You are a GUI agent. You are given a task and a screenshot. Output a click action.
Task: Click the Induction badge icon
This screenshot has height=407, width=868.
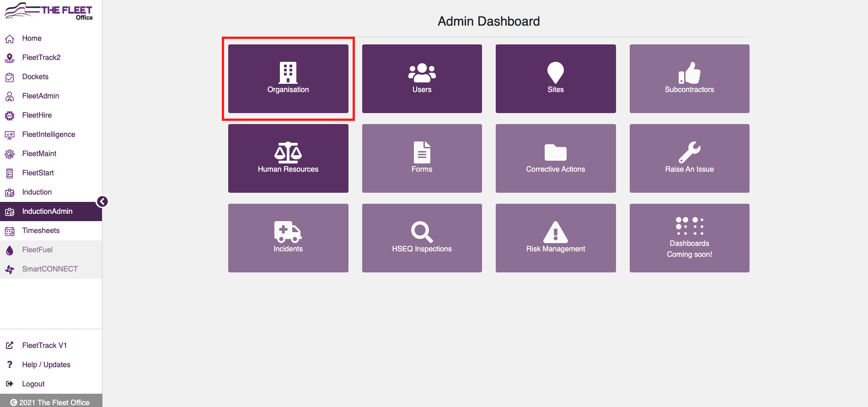pos(10,193)
